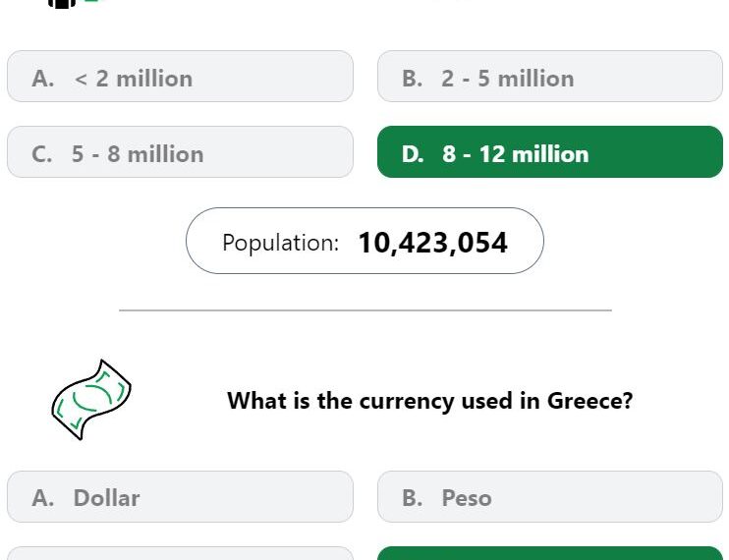The image size is (729, 560).
Task: Click the 'Population:' label text
Action: coord(281,243)
